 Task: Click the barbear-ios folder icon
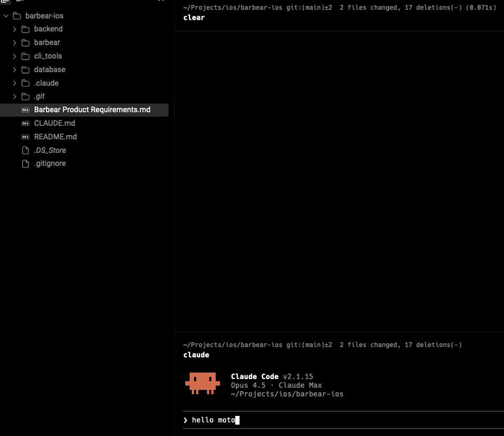pyautogui.click(x=17, y=16)
